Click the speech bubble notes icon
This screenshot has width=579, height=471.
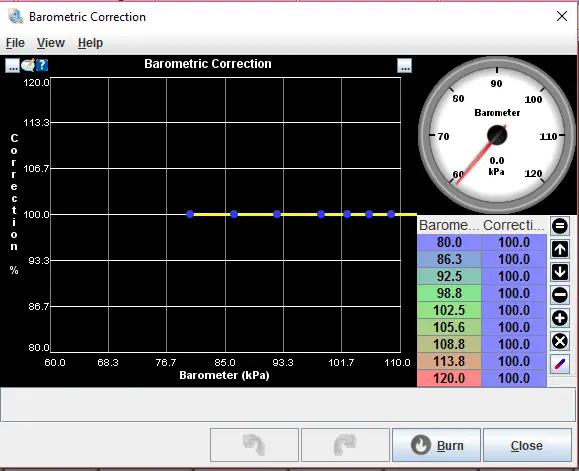(x=28, y=65)
